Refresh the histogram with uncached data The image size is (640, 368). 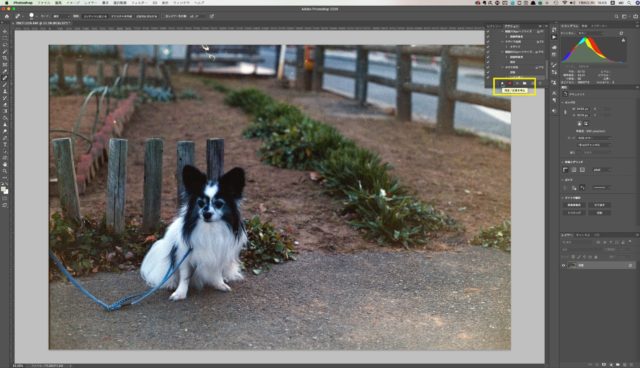coord(621,33)
